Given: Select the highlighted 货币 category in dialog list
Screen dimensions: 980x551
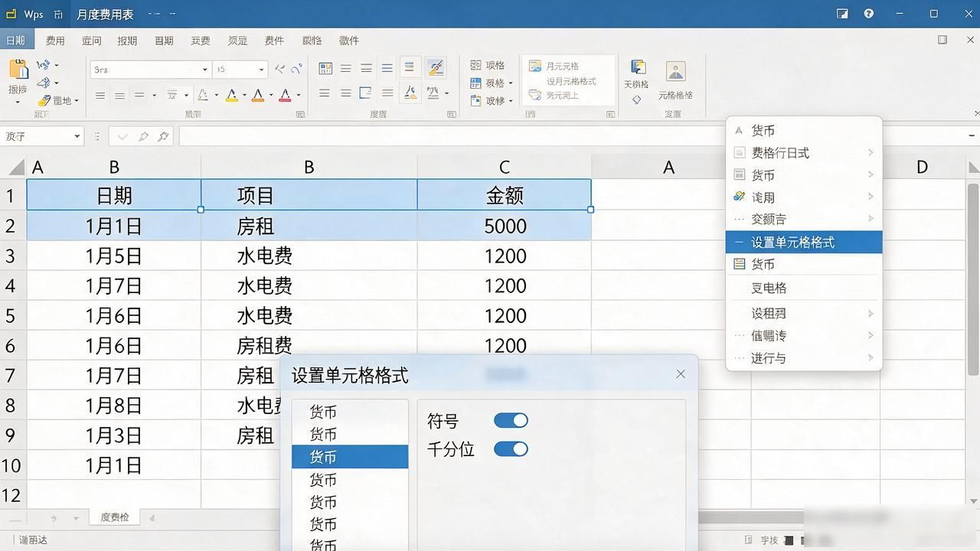Looking at the screenshot, I should pyautogui.click(x=350, y=457).
